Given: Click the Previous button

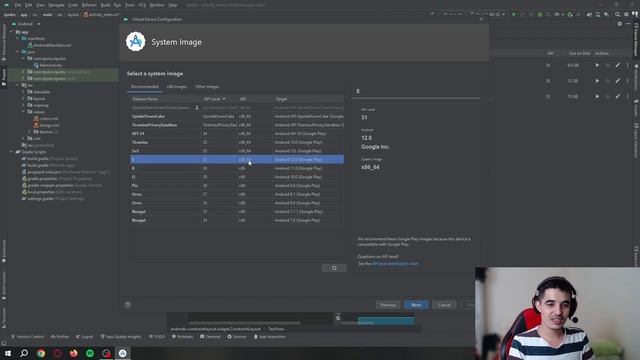Looking at the screenshot, I should 388,305.
